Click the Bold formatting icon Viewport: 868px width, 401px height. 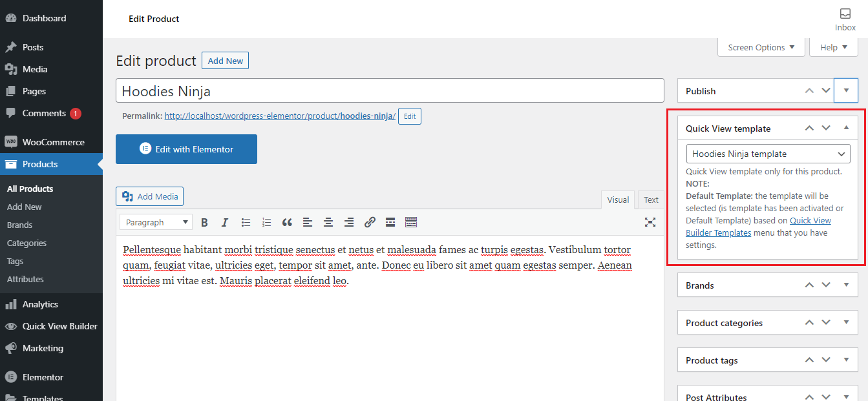click(x=204, y=223)
